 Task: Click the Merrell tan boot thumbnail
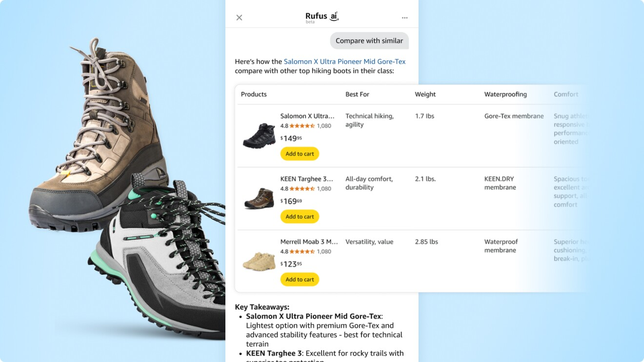click(x=259, y=261)
